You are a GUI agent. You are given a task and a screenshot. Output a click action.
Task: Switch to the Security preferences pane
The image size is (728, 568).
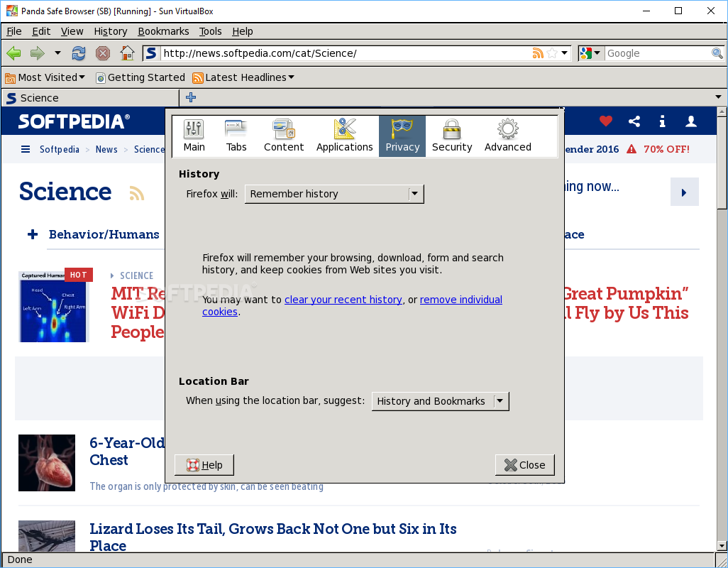452,136
